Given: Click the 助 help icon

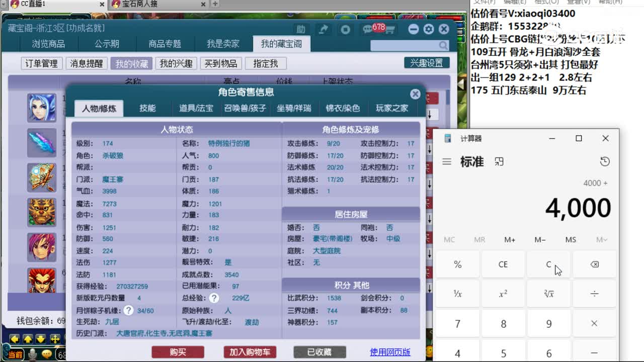Looking at the screenshot, I should (301, 30).
